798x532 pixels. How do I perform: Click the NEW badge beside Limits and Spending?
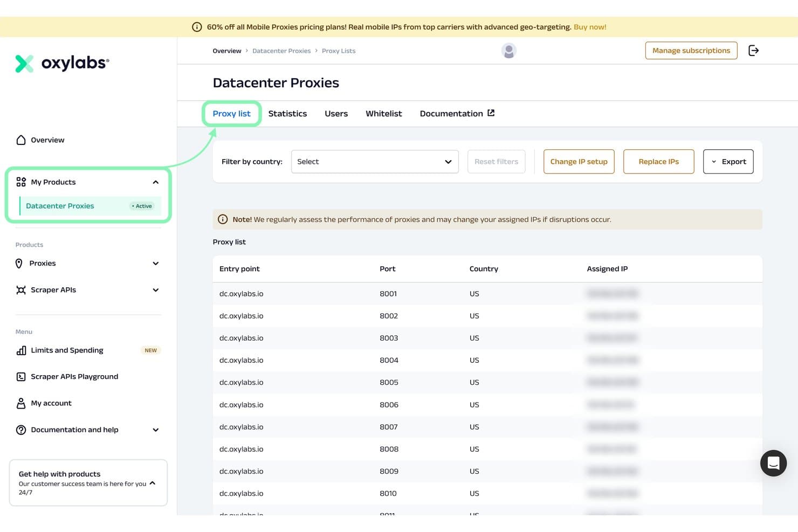click(x=151, y=350)
